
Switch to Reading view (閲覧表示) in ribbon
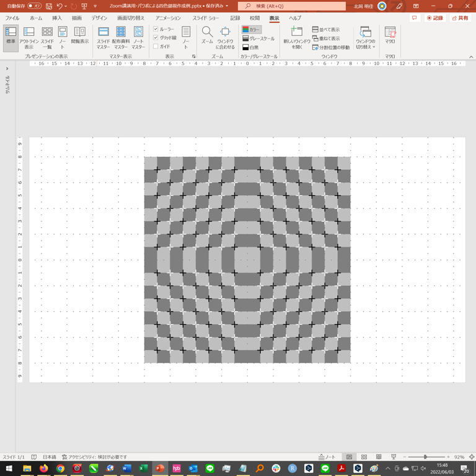click(x=79, y=37)
